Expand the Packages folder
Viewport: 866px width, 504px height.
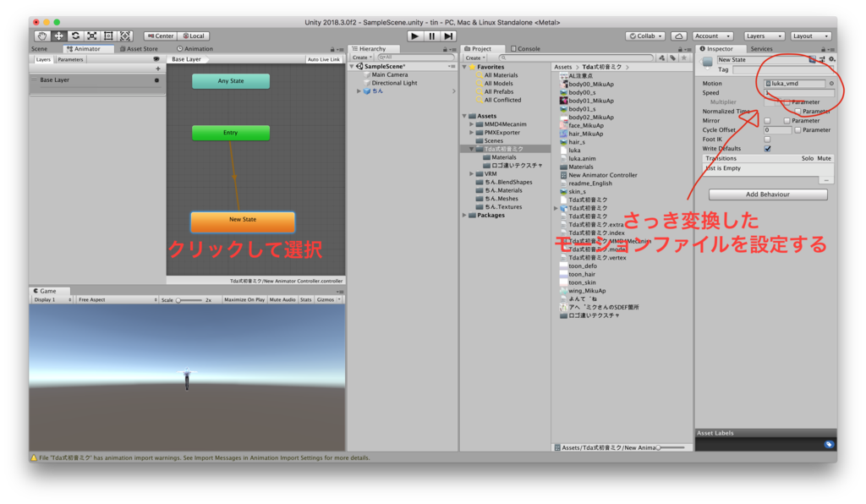[x=464, y=216]
